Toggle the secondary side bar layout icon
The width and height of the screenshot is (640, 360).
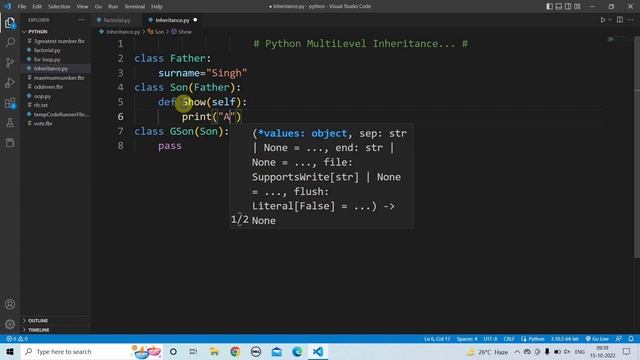[x=568, y=6]
